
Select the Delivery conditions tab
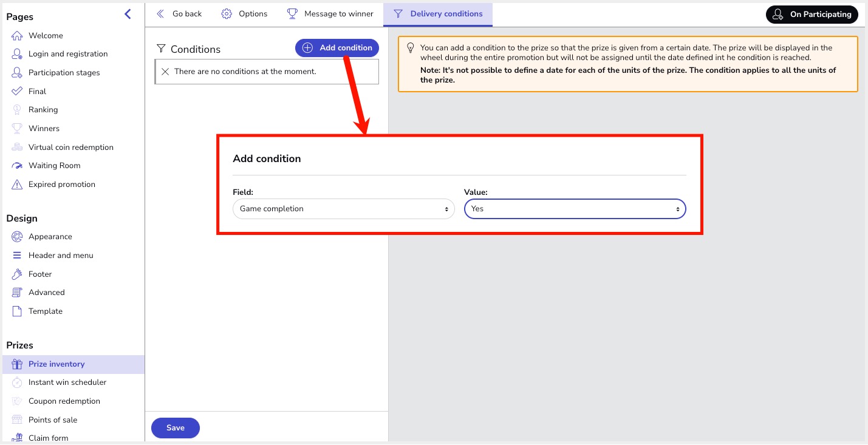coord(438,14)
